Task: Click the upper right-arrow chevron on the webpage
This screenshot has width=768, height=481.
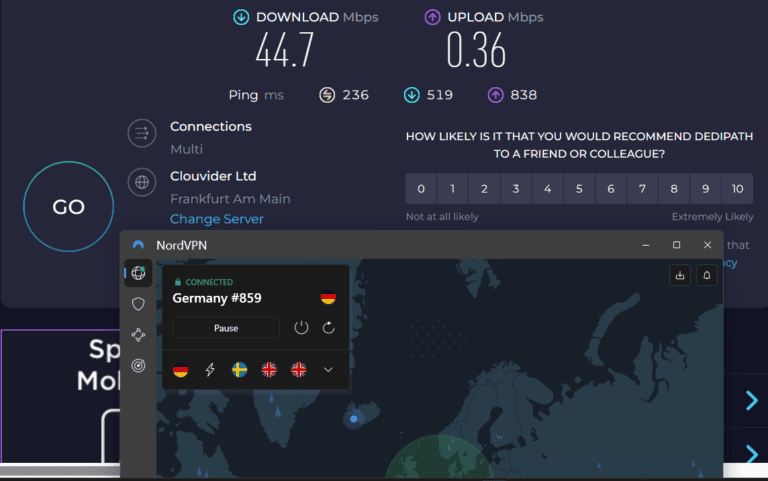Action: [751, 401]
